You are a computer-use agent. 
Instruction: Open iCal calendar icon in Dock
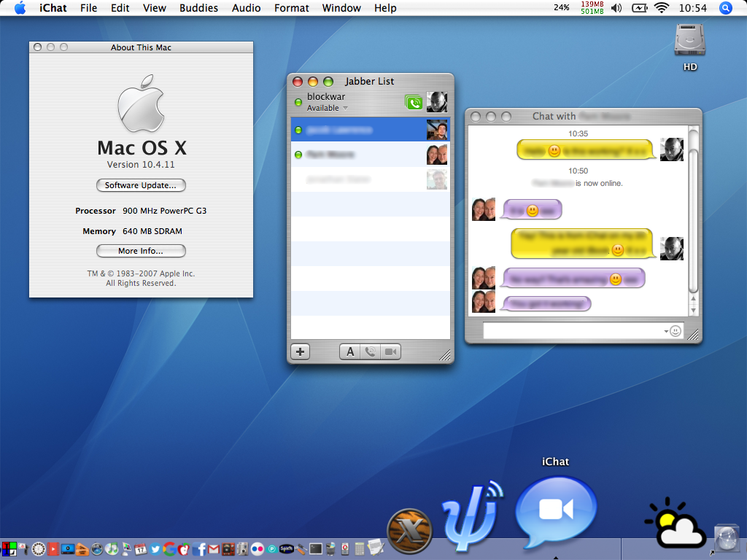(x=141, y=549)
